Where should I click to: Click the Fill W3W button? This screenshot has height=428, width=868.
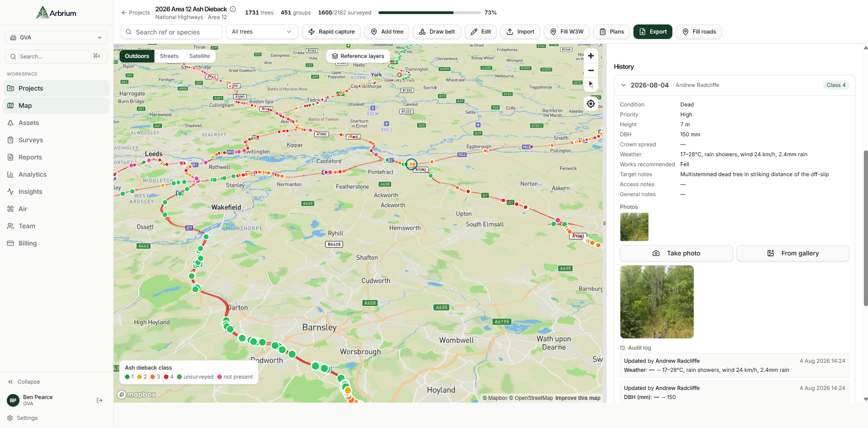(566, 32)
